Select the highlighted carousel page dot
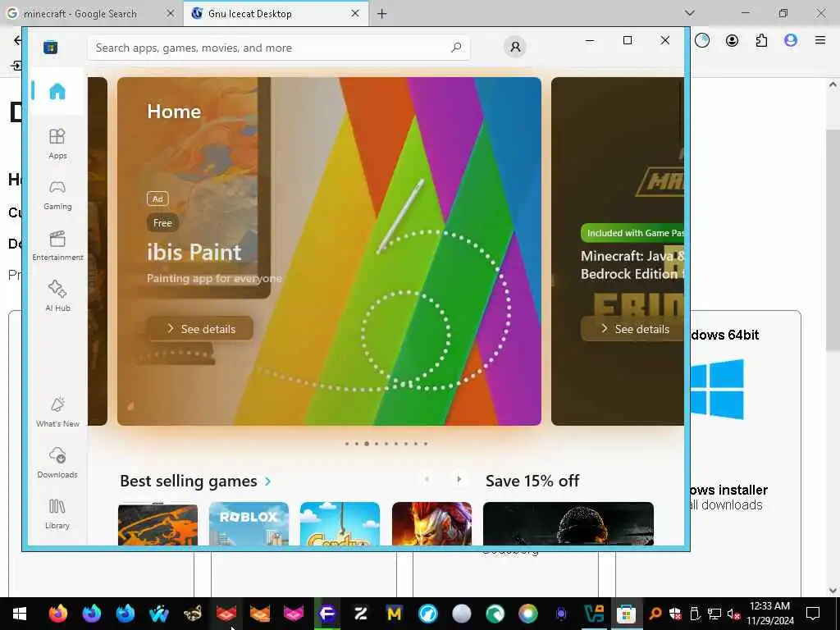This screenshot has width=840, height=630. tap(367, 444)
